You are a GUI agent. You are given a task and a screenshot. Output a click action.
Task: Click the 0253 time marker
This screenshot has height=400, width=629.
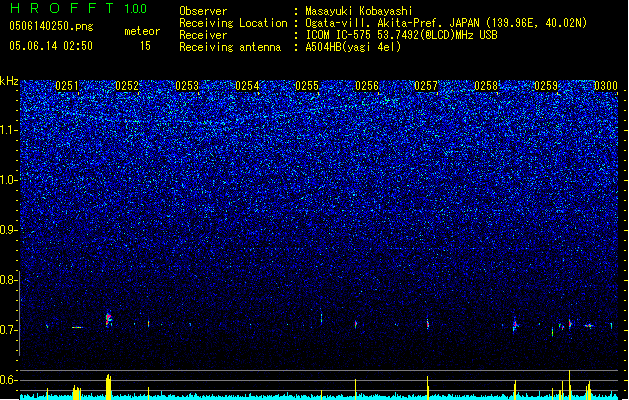187,86
